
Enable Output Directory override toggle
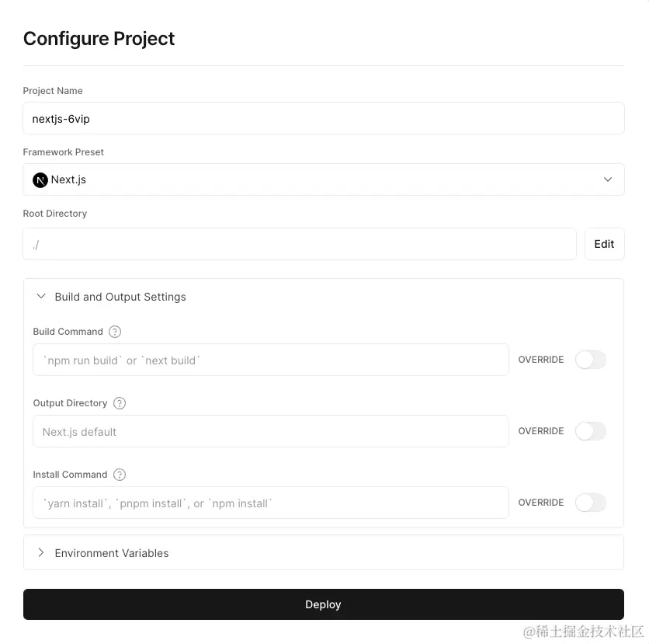591,431
